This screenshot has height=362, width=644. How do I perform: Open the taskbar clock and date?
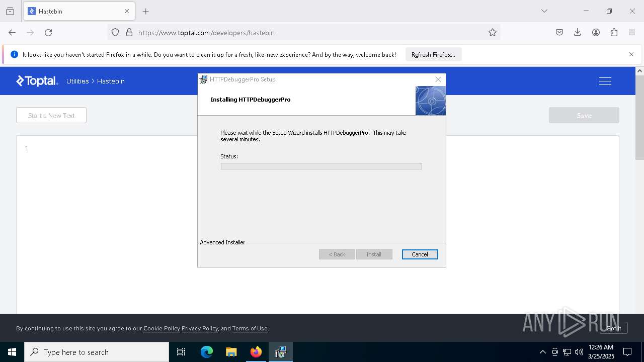(601, 352)
